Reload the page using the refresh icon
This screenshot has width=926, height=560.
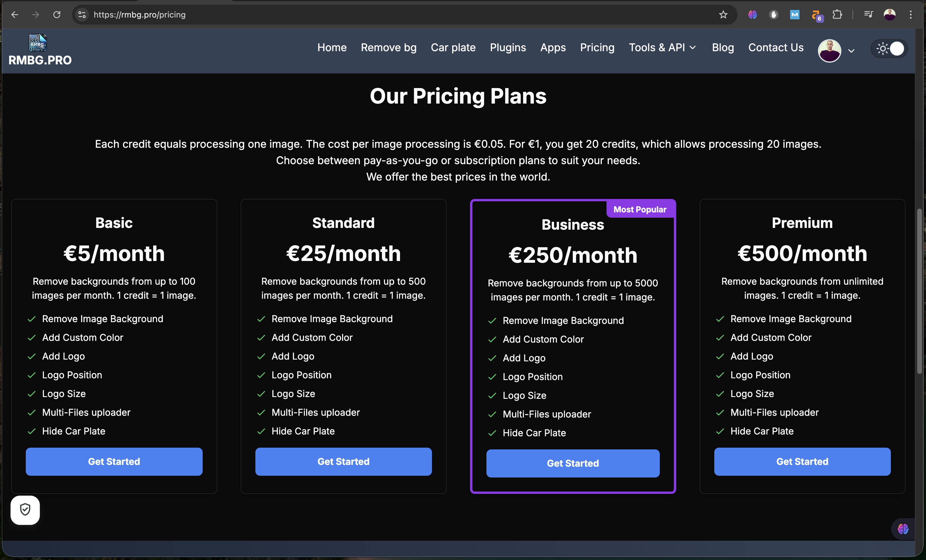pos(57,14)
